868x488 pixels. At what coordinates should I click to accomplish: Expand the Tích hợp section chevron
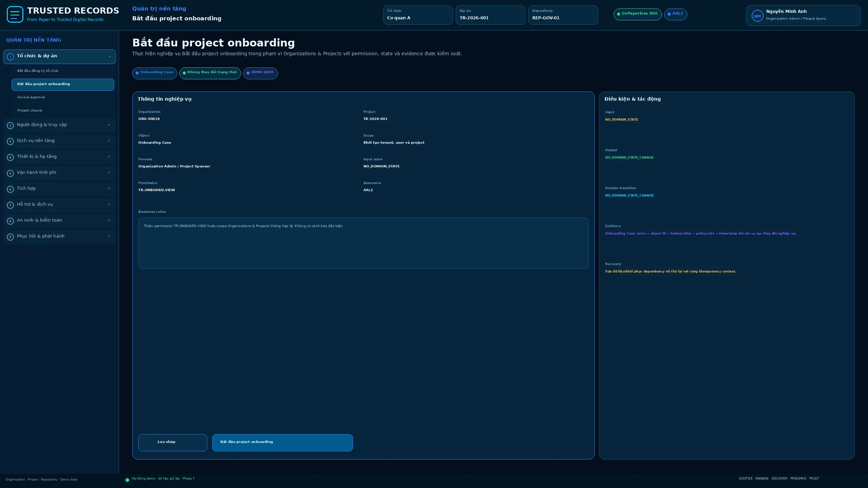tap(109, 188)
